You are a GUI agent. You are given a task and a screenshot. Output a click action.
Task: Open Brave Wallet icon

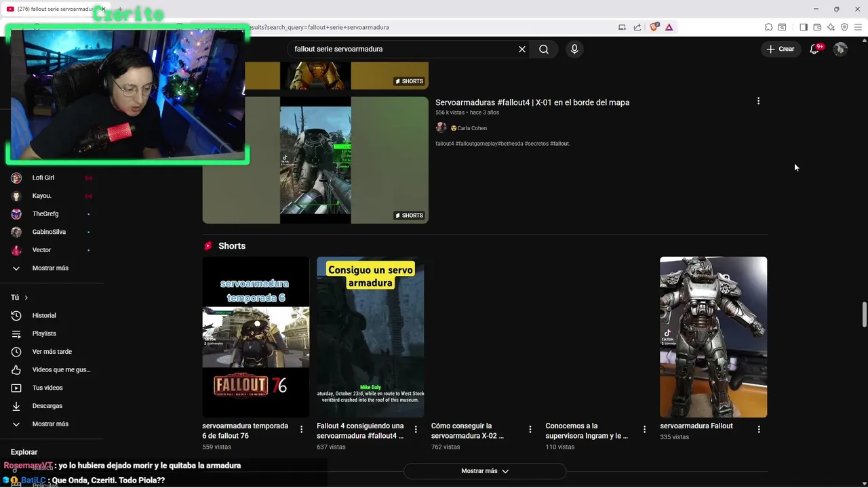(817, 27)
